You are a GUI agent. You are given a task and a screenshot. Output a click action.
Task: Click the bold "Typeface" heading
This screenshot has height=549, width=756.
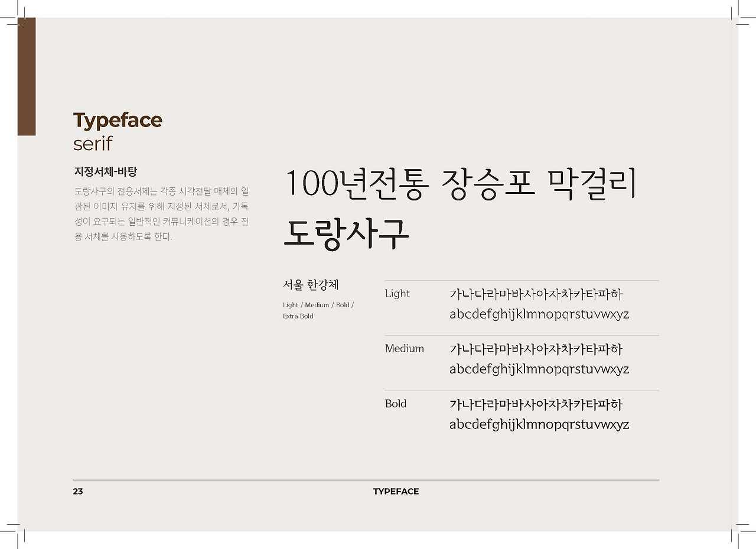(x=118, y=121)
